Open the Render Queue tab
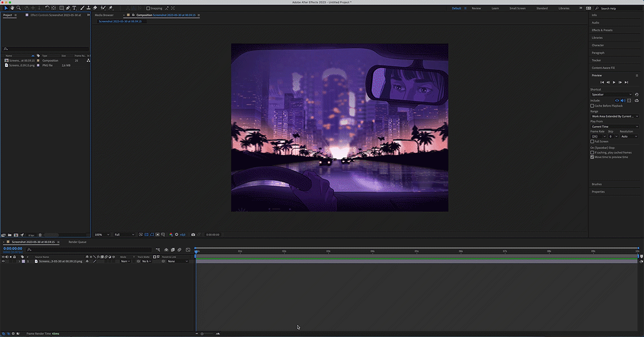Screen dimensions: 644x337 coord(77,242)
